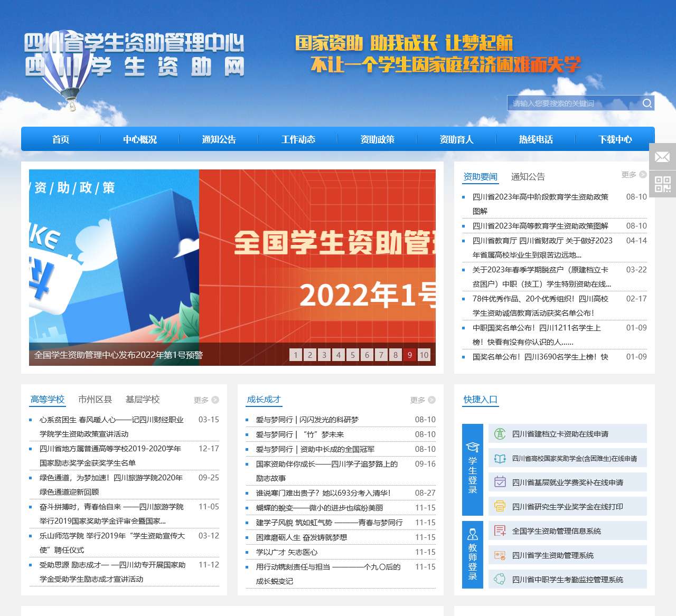Open 心系贫困生 春风暖人心 article
This screenshot has width=676, height=616.
click(x=111, y=427)
